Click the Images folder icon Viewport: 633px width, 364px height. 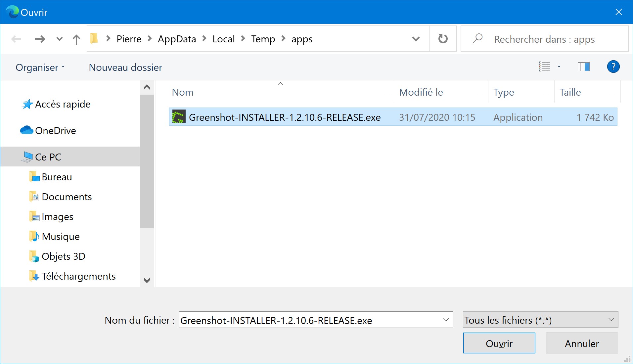click(34, 216)
